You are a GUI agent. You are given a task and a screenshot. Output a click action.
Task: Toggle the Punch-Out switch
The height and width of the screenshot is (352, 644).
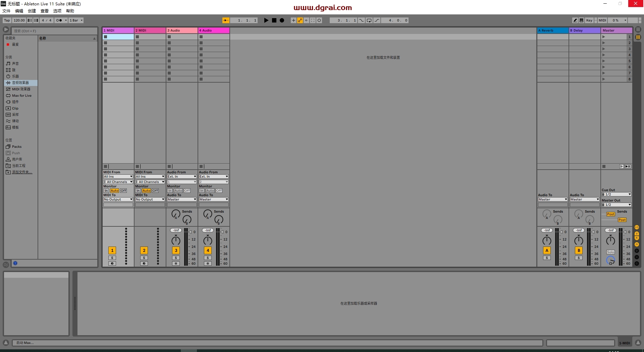click(x=377, y=20)
